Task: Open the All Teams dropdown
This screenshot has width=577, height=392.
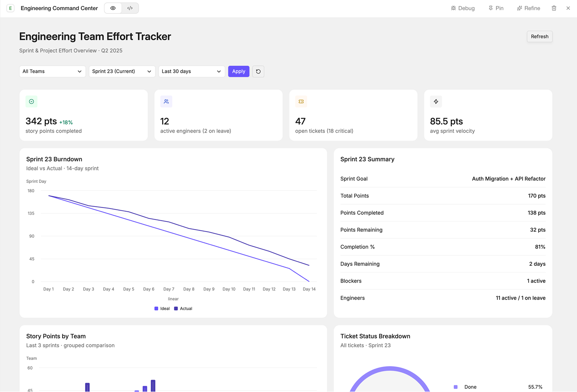Action: (52, 71)
